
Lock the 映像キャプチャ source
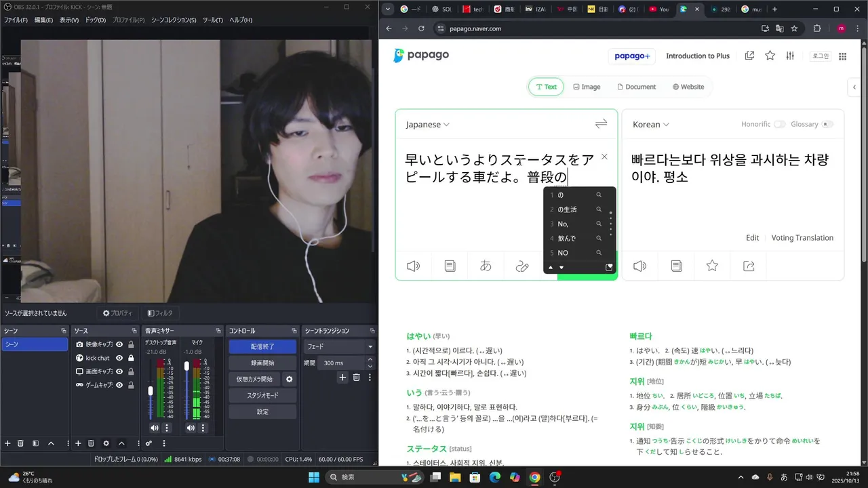click(x=131, y=344)
